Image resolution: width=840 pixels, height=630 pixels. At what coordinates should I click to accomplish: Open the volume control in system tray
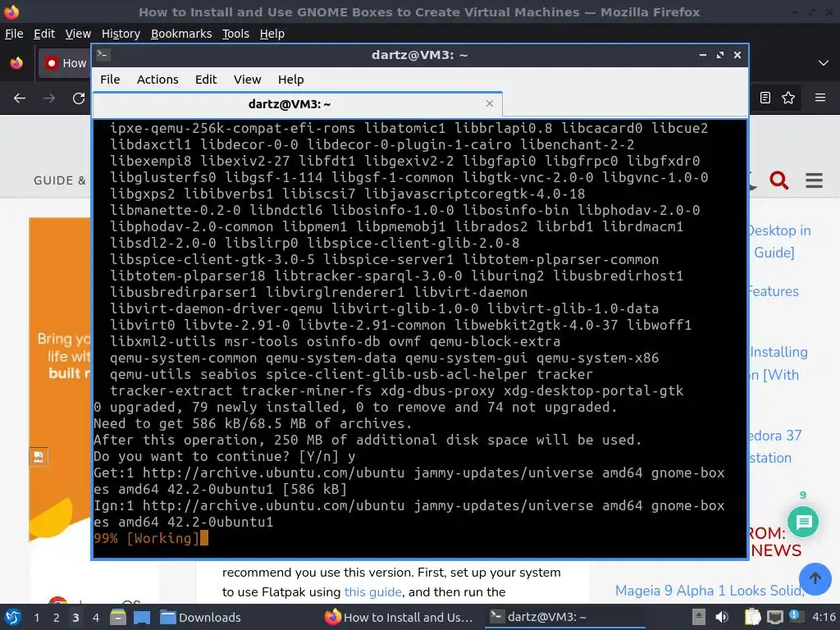[x=722, y=617]
